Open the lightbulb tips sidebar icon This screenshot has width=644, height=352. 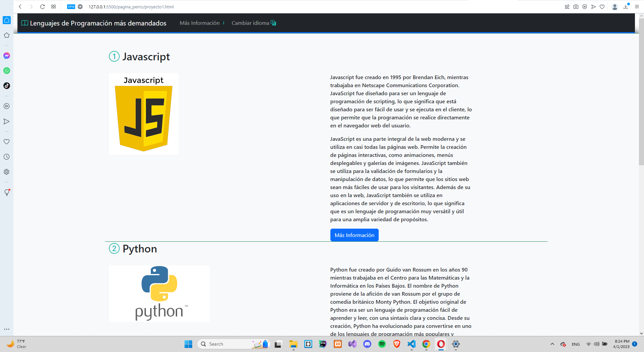tap(7, 192)
